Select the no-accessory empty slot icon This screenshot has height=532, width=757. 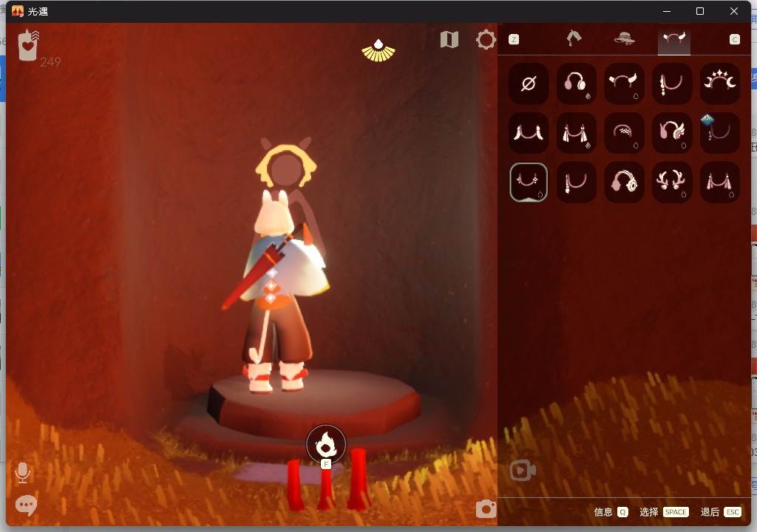[x=528, y=83]
